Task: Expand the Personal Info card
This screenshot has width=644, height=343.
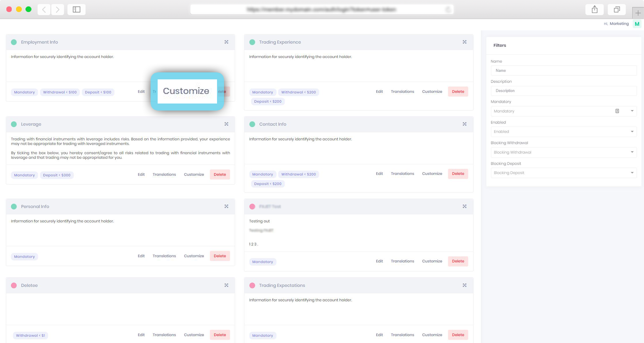Action: point(226,207)
